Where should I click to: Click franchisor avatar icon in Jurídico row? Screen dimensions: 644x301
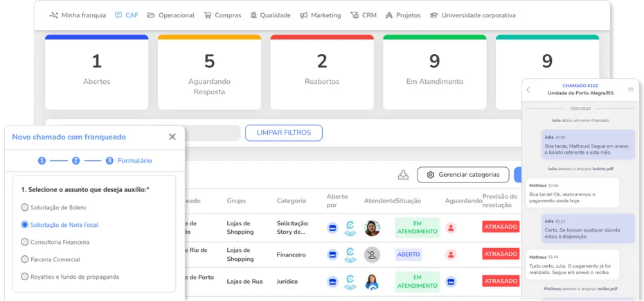(x=350, y=282)
